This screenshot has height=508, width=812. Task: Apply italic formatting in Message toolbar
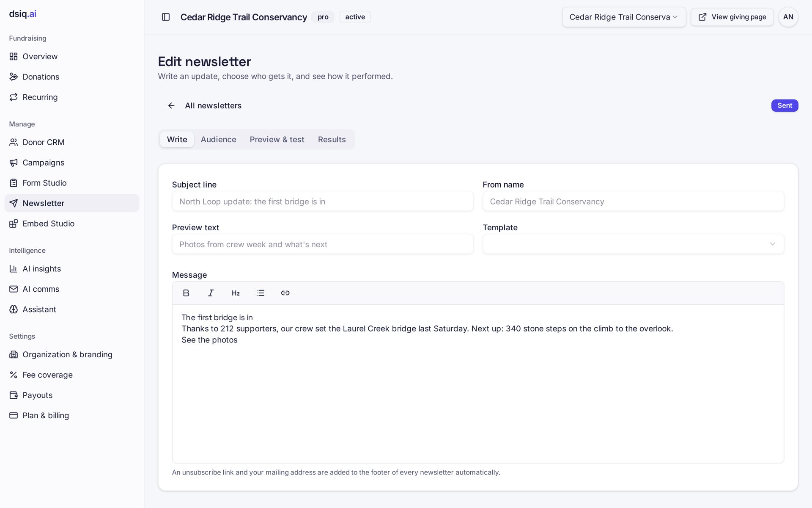211,293
